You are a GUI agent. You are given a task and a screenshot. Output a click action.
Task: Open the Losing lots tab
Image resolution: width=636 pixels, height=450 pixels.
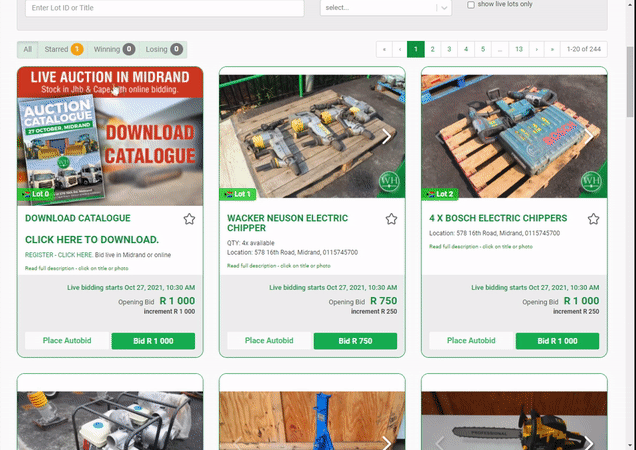tap(163, 49)
